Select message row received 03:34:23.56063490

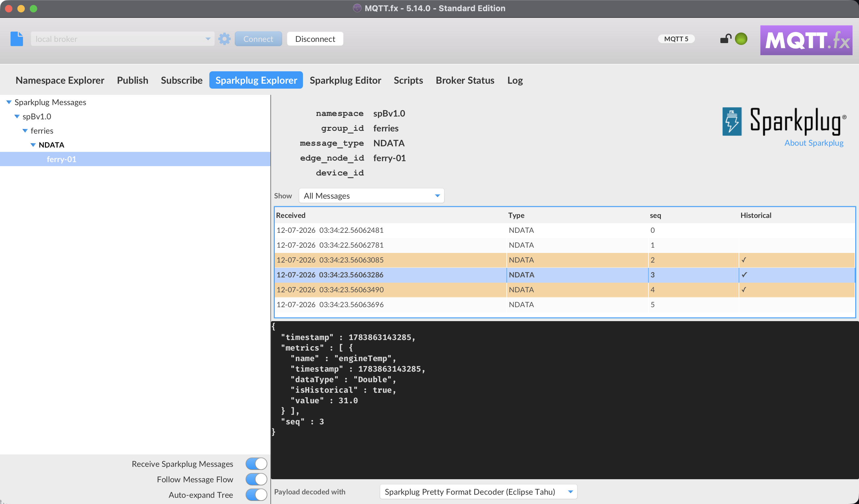tap(565, 290)
